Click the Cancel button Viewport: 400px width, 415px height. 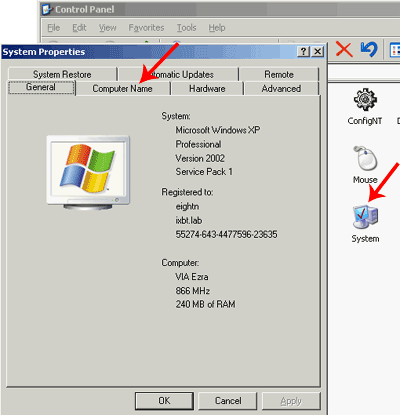pyautogui.click(x=228, y=401)
